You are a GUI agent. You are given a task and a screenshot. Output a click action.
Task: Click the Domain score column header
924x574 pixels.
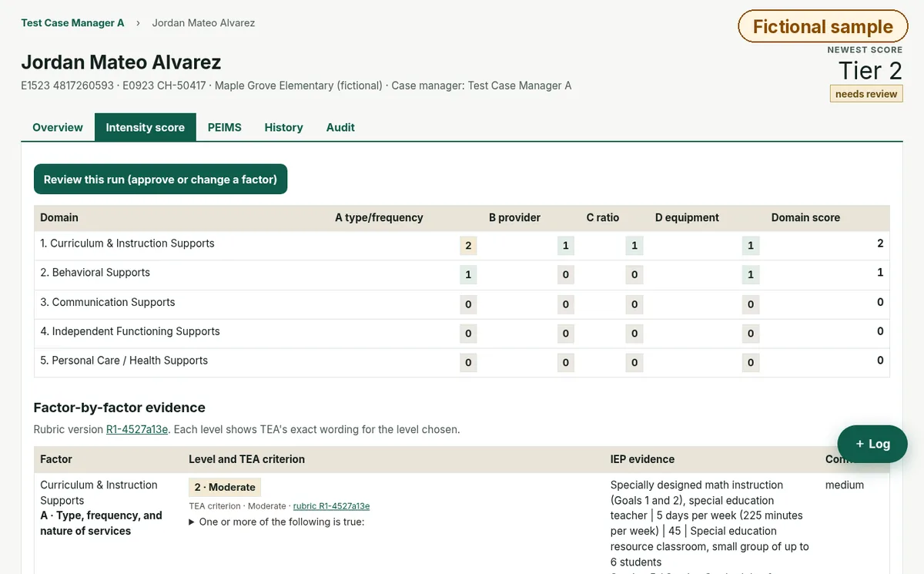[805, 218]
